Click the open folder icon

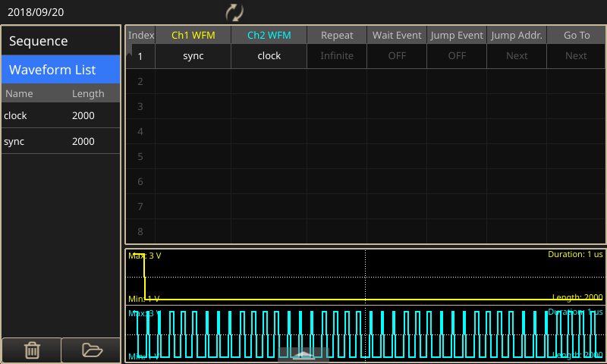(x=91, y=350)
